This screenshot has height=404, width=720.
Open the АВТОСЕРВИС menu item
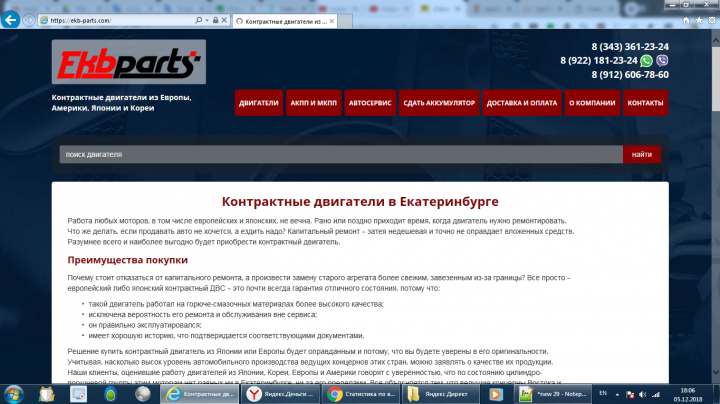click(x=370, y=103)
